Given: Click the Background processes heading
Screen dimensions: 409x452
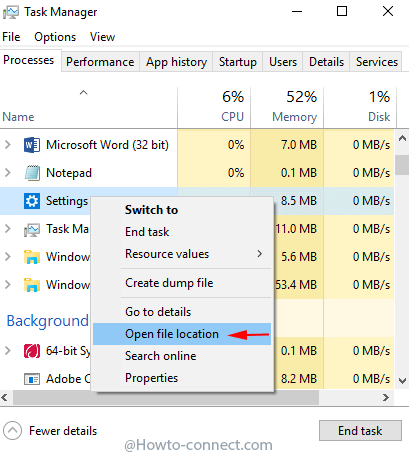Looking at the screenshot, I should pos(48,321).
